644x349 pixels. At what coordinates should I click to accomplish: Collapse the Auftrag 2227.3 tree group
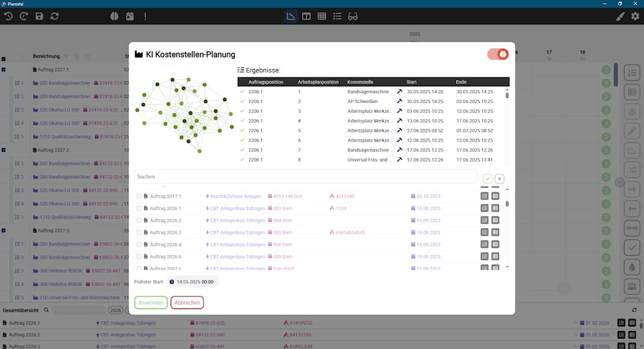pos(4,231)
